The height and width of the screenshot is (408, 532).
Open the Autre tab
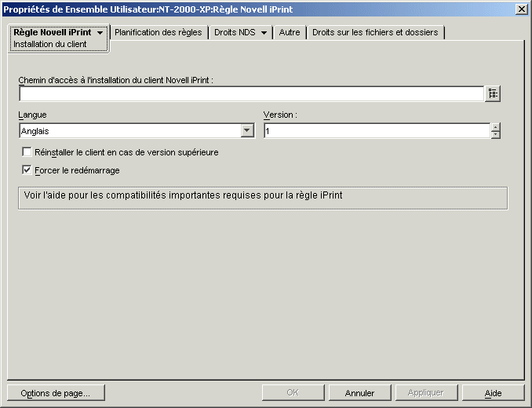pos(290,32)
